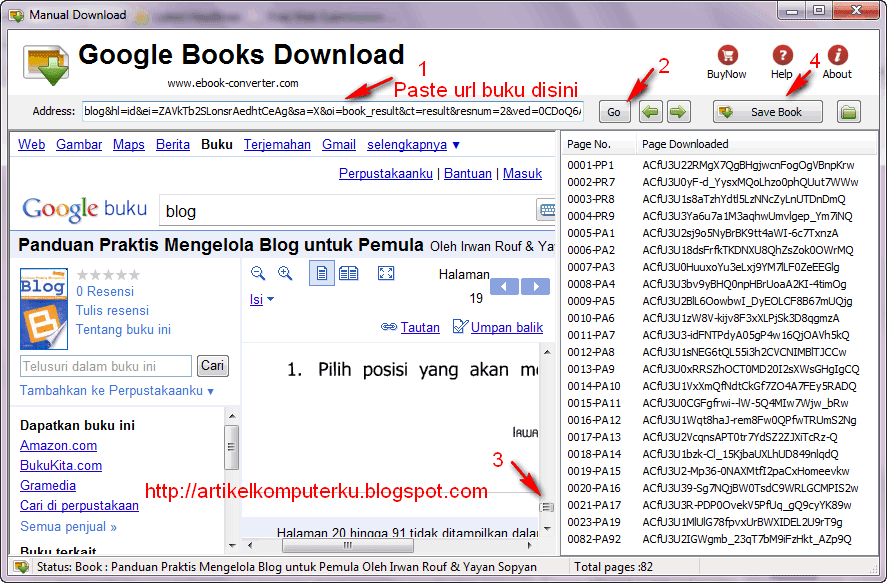The width and height of the screenshot is (887, 583).
Task: Open the Tulis resensi link
Action: (x=113, y=310)
